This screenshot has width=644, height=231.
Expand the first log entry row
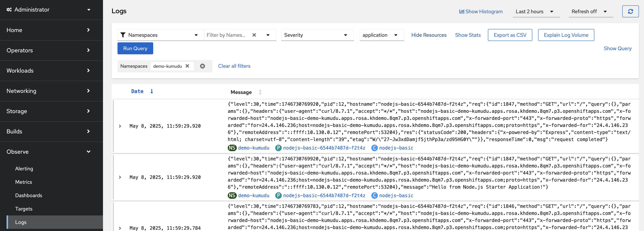coord(120,126)
